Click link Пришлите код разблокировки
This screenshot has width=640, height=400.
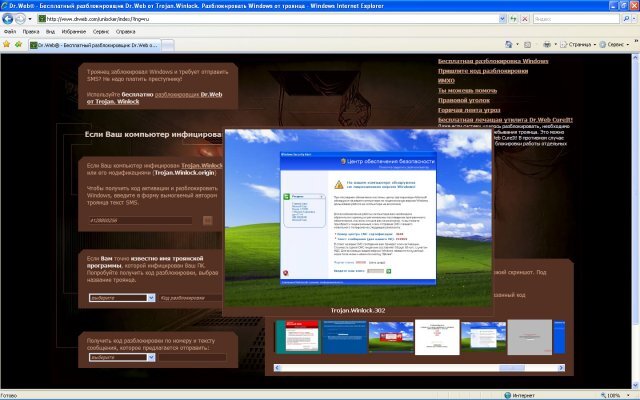[483, 71]
